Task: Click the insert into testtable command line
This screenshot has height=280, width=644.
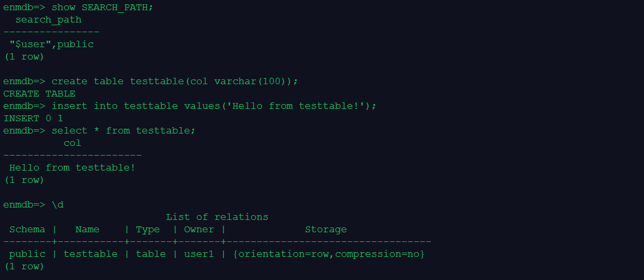Action: 213,106
